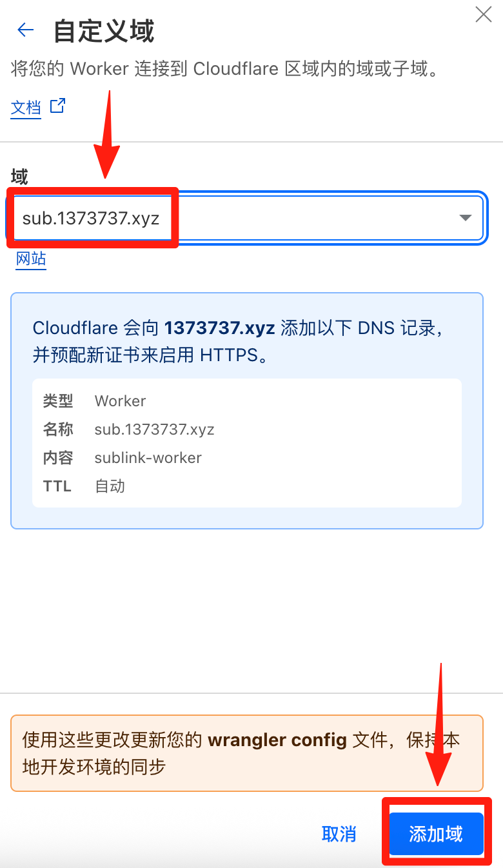Close the 自定义域 panel with the X
The width and height of the screenshot is (503, 868).
[484, 14]
